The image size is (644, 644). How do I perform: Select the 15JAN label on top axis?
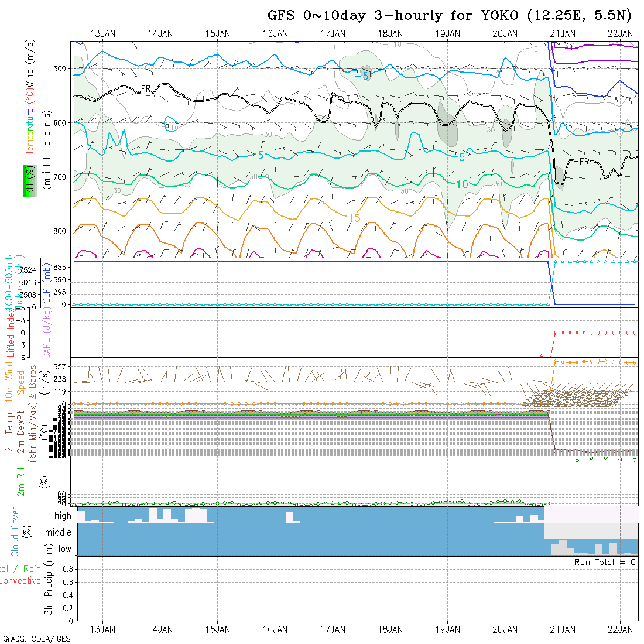pos(218,34)
